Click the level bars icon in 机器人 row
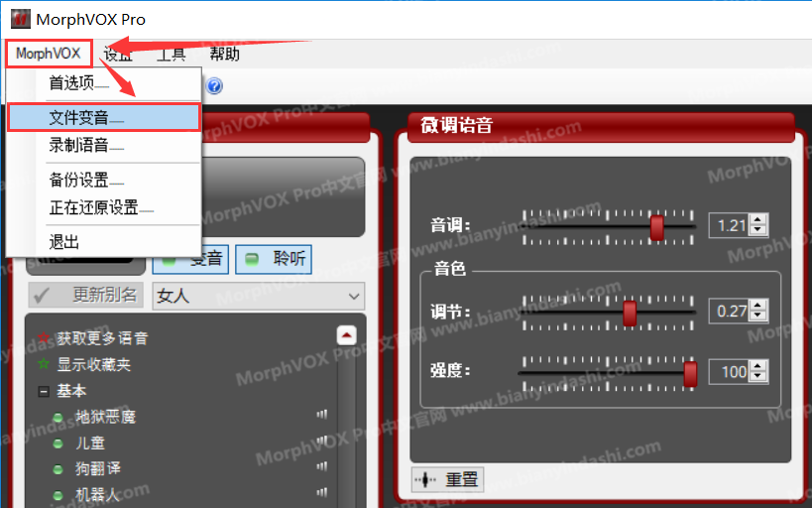Screen dimensions: 812x508 [x=322, y=492]
